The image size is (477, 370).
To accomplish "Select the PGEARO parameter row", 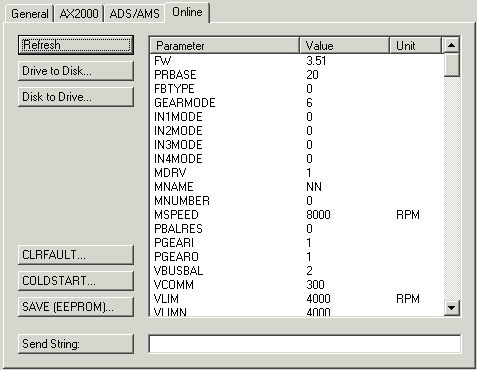I will tap(297, 257).
